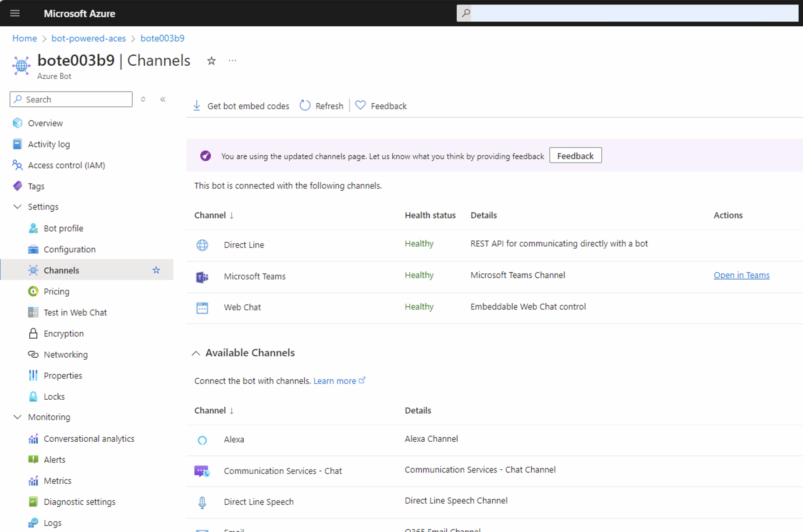Viewport: 803px width, 532px height.
Task: Click the Communication Services - Chat icon
Action: coord(202,471)
